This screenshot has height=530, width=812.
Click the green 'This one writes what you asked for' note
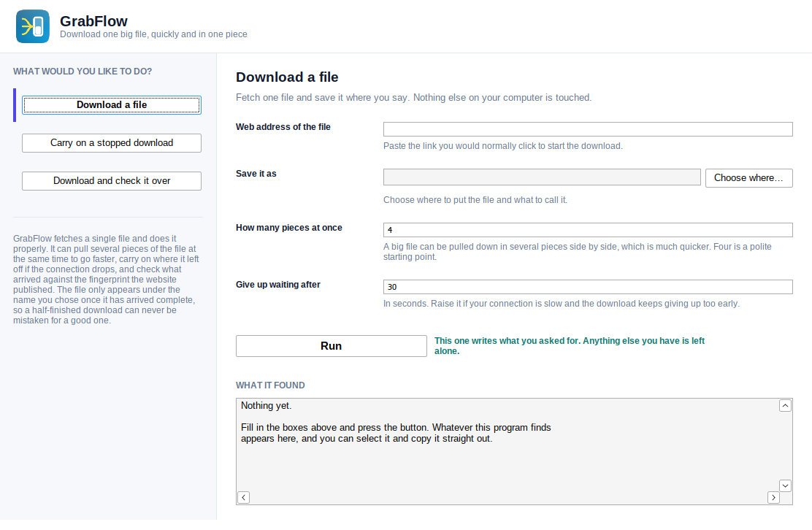569,346
